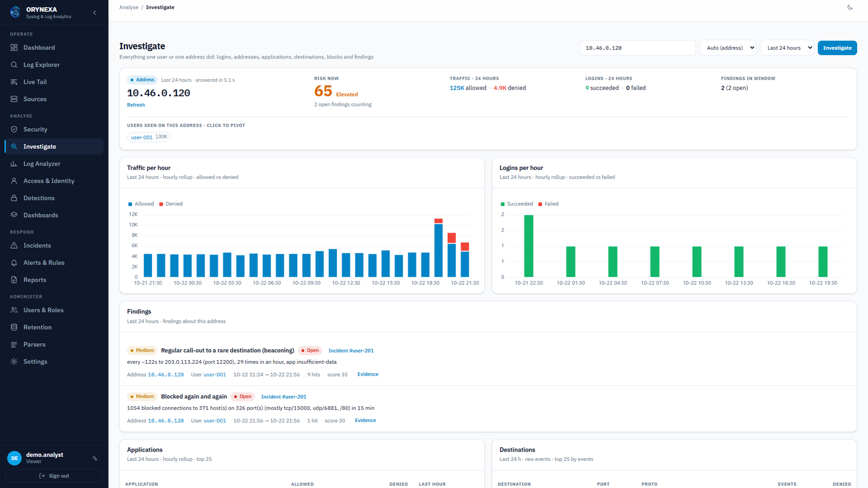Image resolution: width=868 pixels, height=488 pixels.
Task: Collapse the sidebar with the chevron
Action: click(94, 12)
